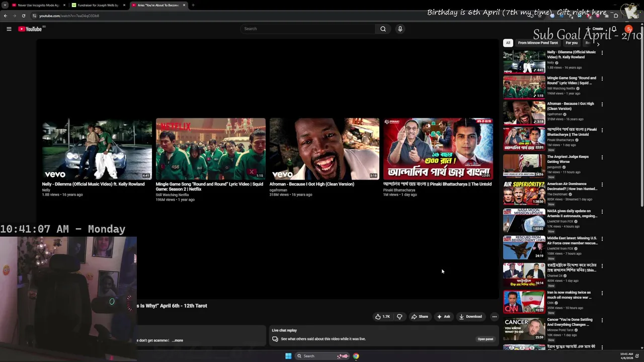Open the account avatar menu
The width and height of the screenshot is (644, 362).
tap(628, 29)
